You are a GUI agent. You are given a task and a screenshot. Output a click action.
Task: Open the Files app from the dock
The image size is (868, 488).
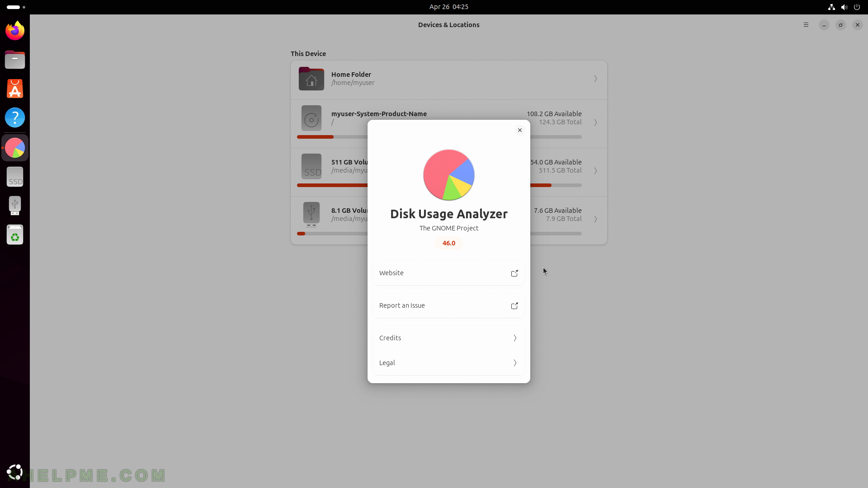click(x=15, y=60)
